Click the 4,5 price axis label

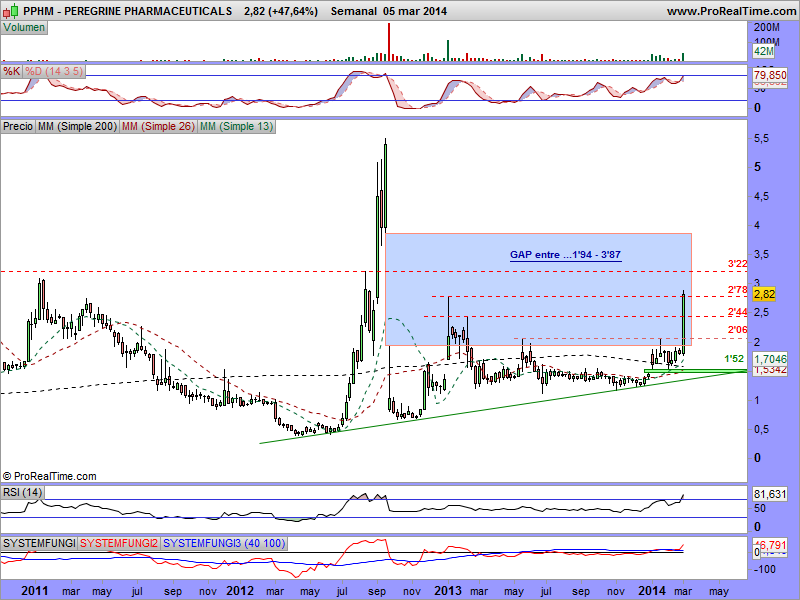(762, 196)
